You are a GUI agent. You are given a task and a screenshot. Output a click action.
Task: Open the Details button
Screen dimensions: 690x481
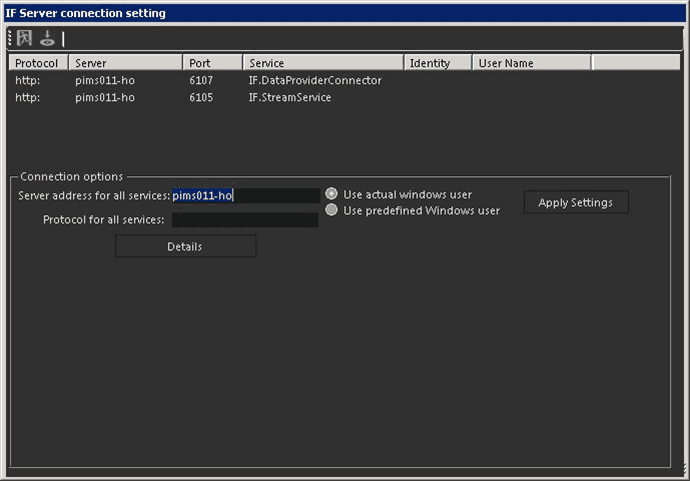[x=185, y=246]
